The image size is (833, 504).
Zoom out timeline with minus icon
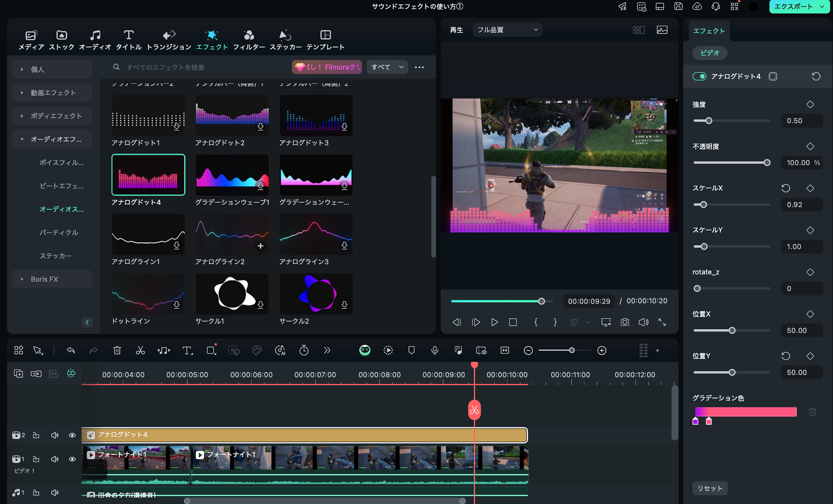pos(528,350)
